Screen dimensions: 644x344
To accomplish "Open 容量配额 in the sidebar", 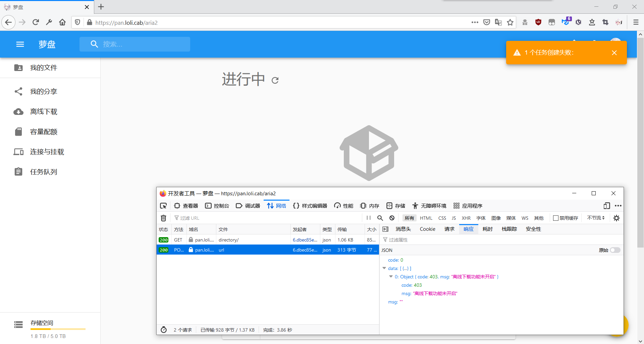I will point(50,132).
